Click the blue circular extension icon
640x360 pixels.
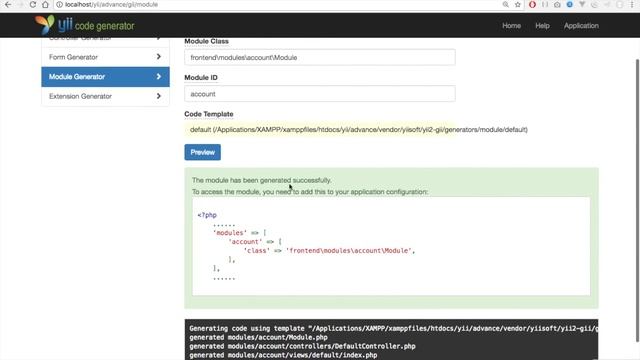click(569, 4)
